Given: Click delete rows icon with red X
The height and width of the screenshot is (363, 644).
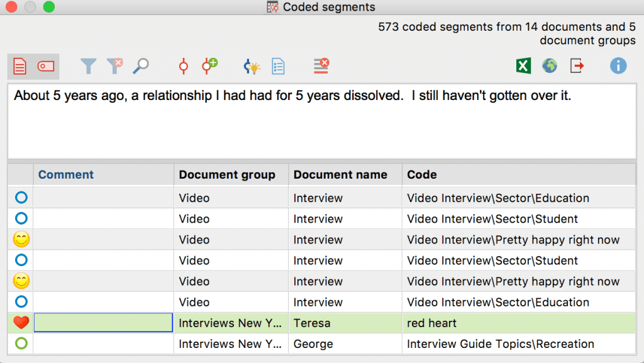Looking at the screenshot, I should click(321, 66).
